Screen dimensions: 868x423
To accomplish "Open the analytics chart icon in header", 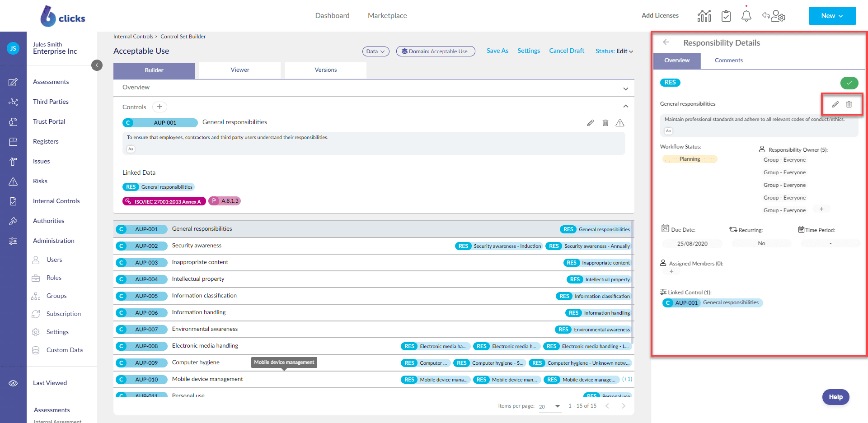I will click(x=704, y=16).
